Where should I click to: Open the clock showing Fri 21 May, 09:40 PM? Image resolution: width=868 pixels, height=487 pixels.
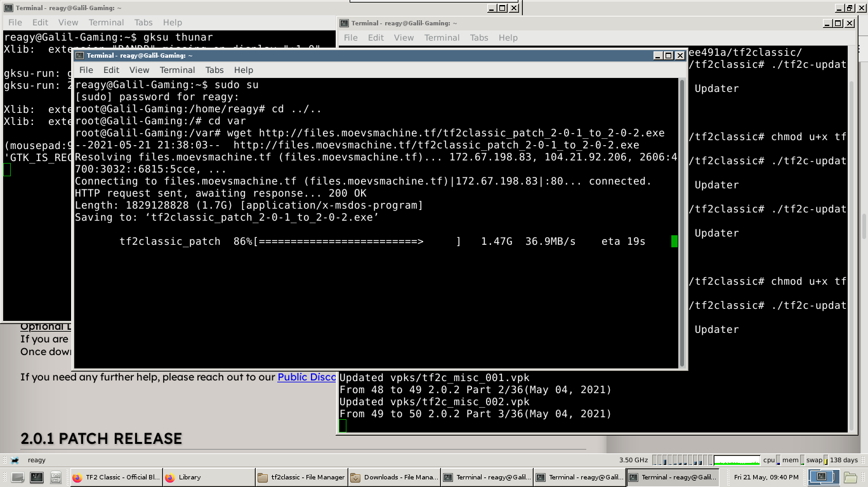coord(766,477)
